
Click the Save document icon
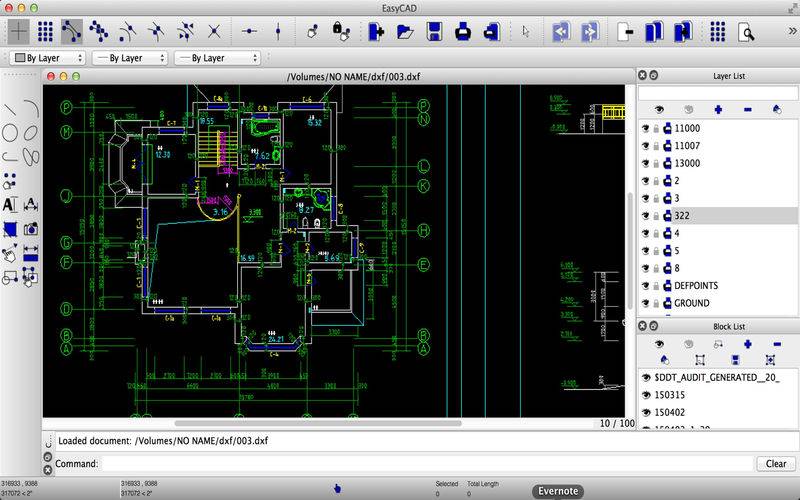434,31
